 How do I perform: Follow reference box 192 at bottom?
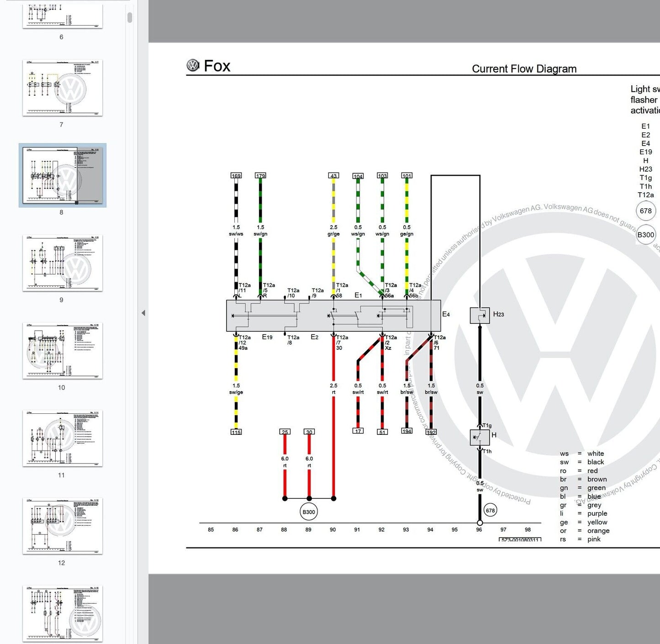431,432
